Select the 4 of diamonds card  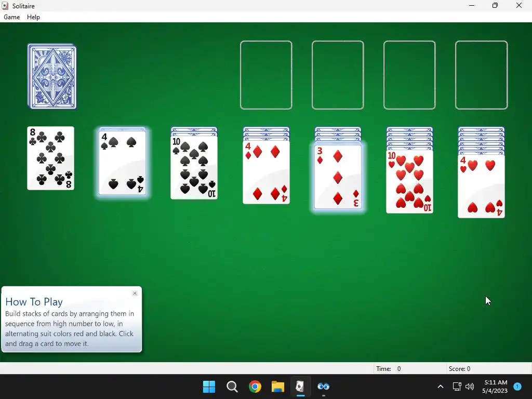click(267, 172)
